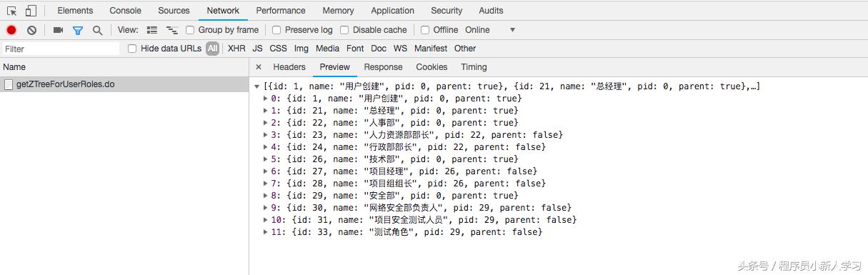Filter requests by Font

coord(355,49)
